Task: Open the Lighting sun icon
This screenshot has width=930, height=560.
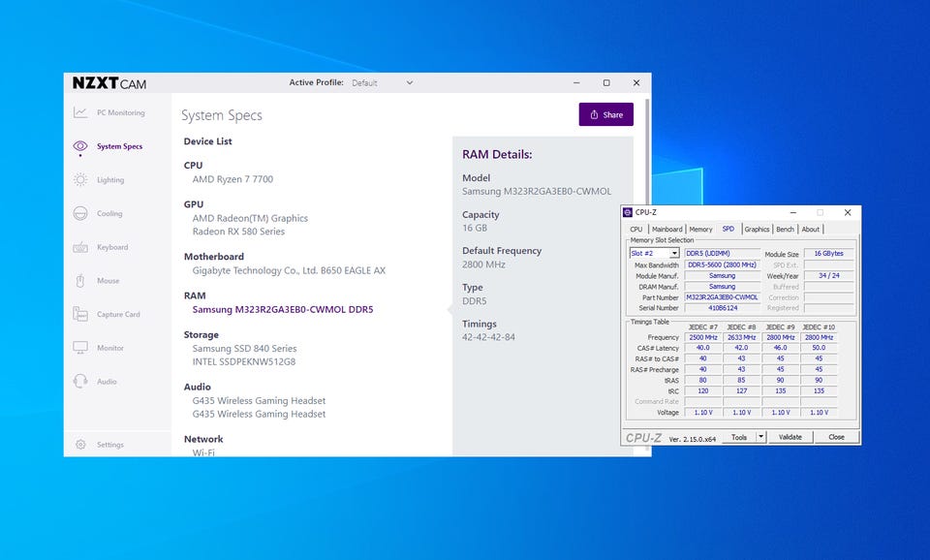Action: coord(80,180)
